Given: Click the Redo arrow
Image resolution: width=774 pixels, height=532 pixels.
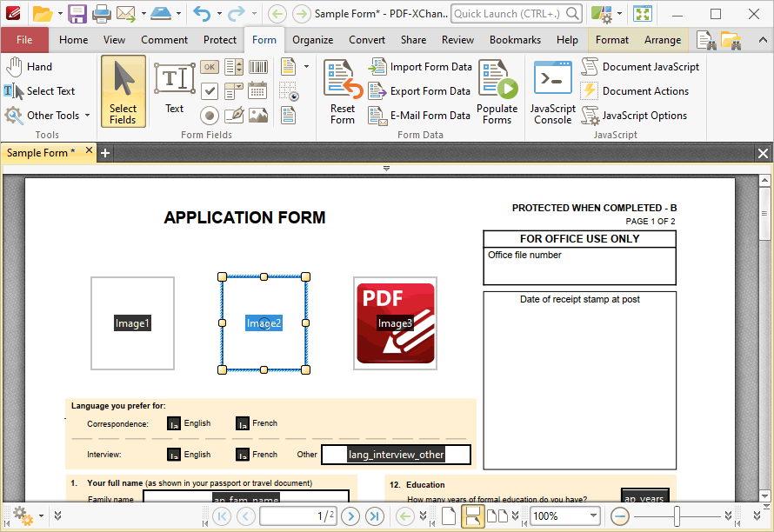Looking at the screenshot, I should pos(236,13).
